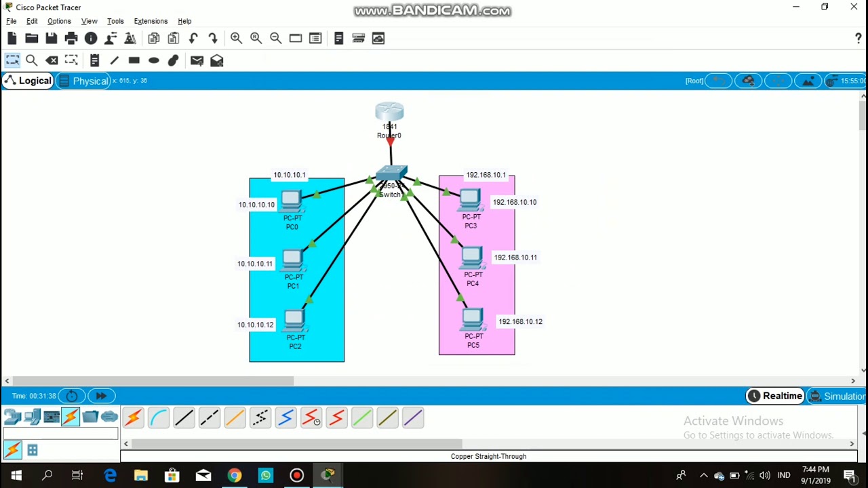Screen dimensions: 868x488
Task: Pick the Console cable
Action: click(159, 418)
